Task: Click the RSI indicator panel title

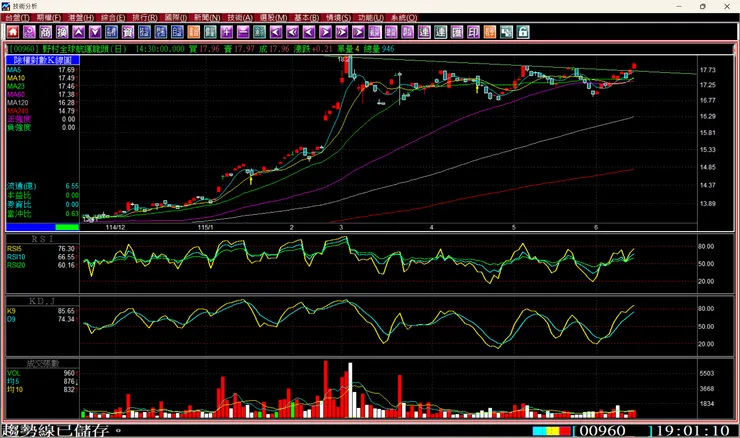Action: point(42,239)
